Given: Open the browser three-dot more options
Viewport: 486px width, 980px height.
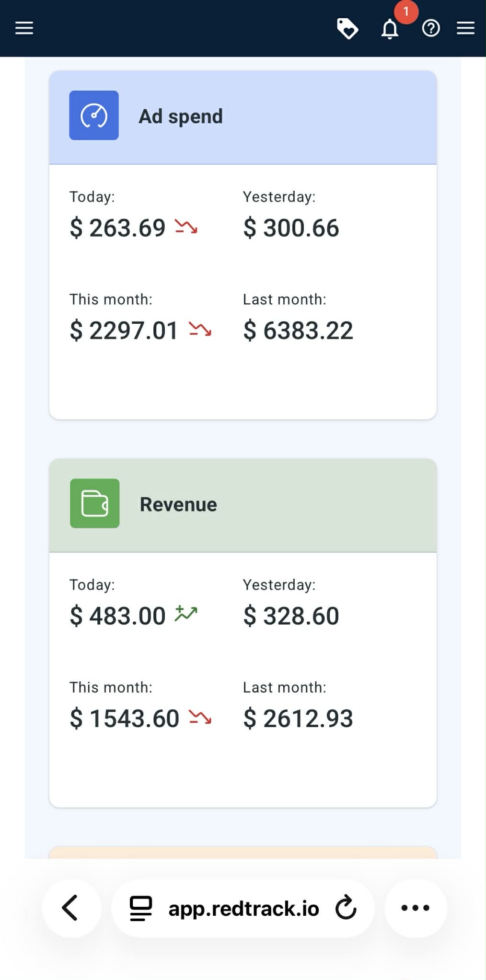Looking at the screenshot, I should point(415,908).
